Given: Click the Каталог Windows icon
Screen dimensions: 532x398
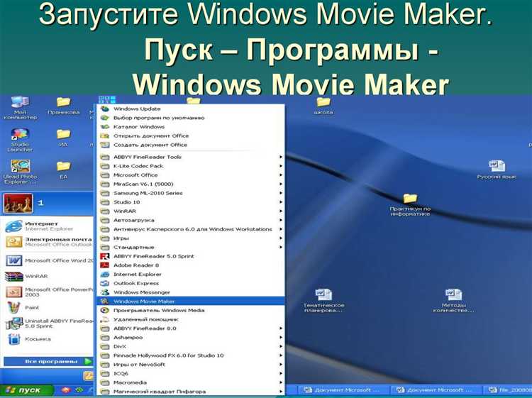Looking at the screenshot, I should pyautogui.click(x=105, y=127).
